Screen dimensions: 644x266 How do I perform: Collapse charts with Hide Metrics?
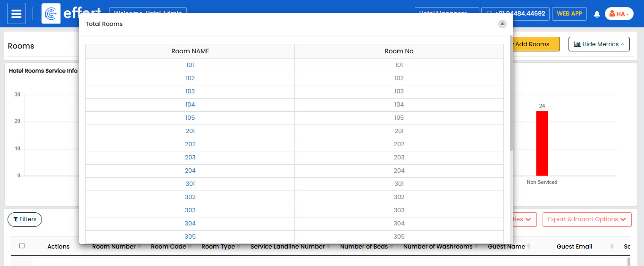coord(599,44)
